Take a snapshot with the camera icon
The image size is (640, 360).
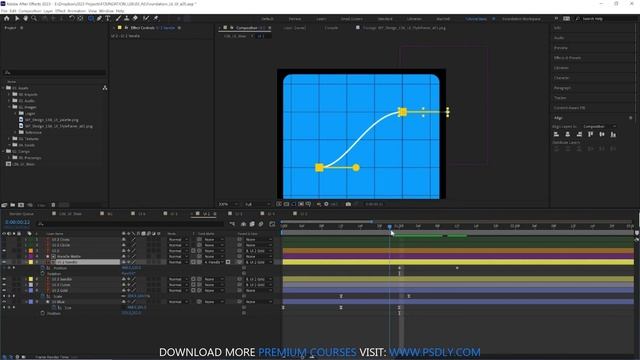click(x=348, y=204)
